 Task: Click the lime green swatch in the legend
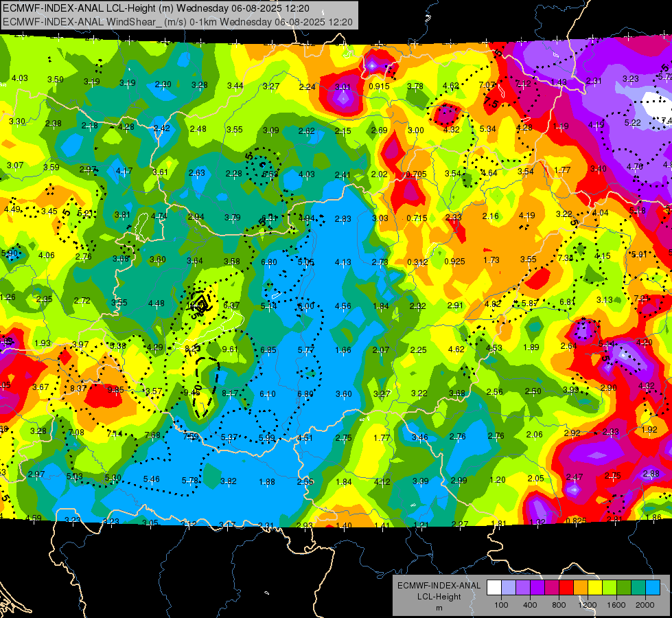coord(610,588)
